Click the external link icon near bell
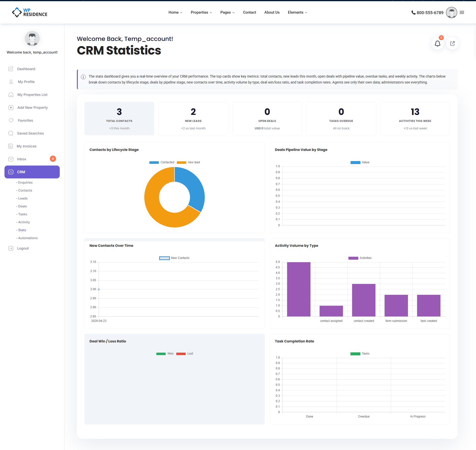The width and height of the screenshot is (476, 450). [452, 44]
